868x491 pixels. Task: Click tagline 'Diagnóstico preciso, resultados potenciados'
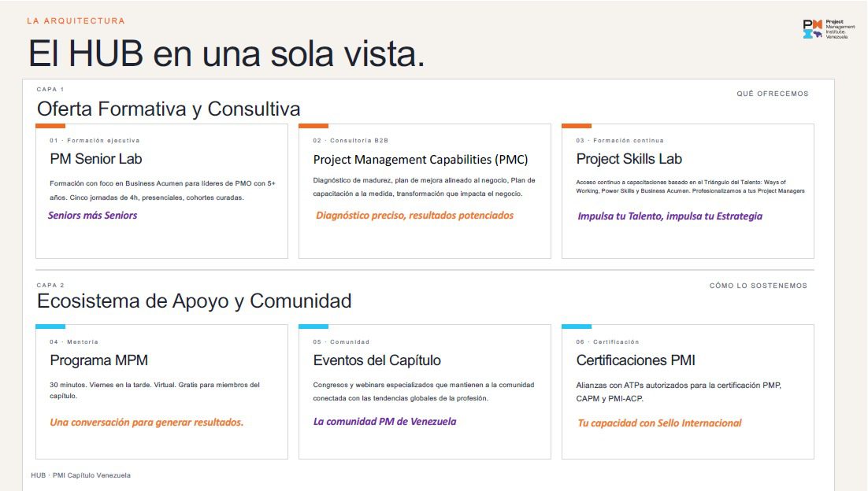[414, 216]
